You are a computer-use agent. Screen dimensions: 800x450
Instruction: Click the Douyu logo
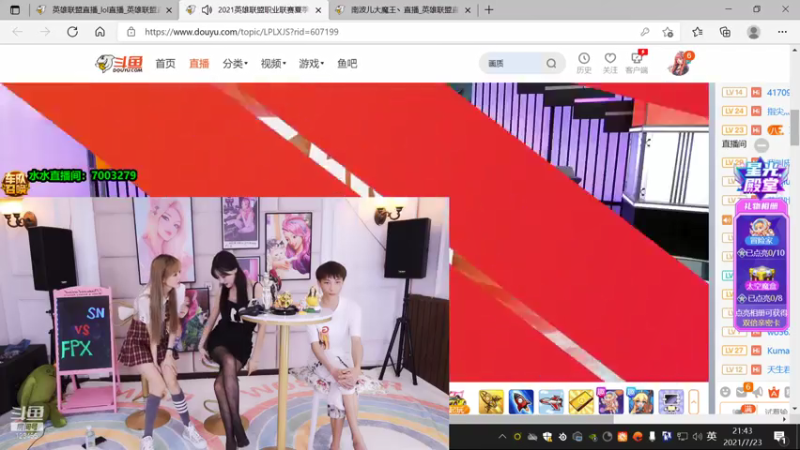pyautogui.click(x=119, y=63)
